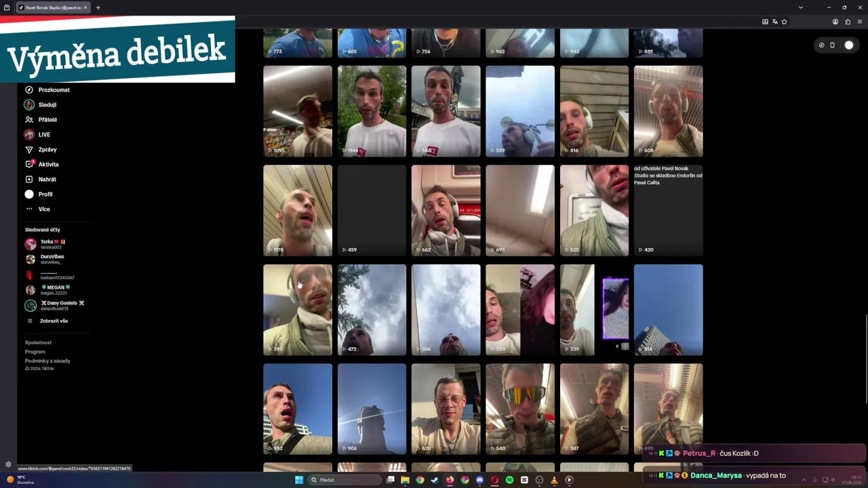Open the browser tab list dropdown
This screenshot has height=488, width=868.
pos(800,7)
